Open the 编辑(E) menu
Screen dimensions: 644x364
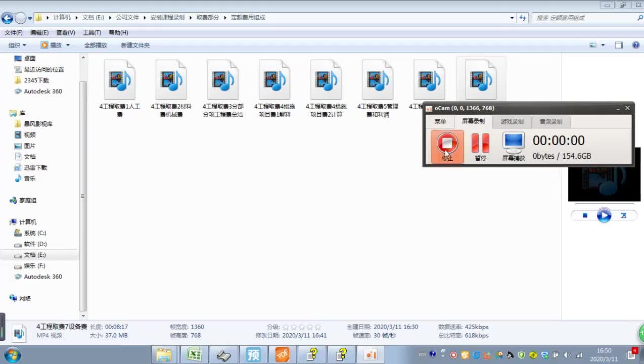[39, 32]
